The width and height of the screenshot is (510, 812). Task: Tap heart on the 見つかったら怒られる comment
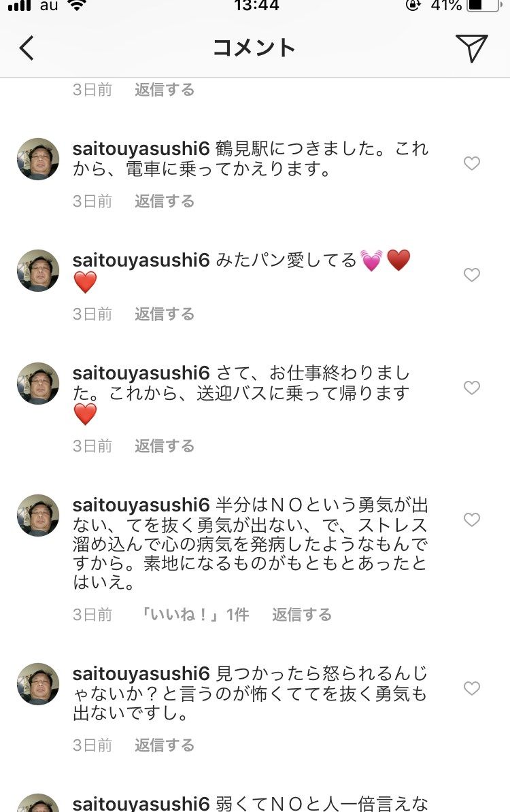(471, 688)
